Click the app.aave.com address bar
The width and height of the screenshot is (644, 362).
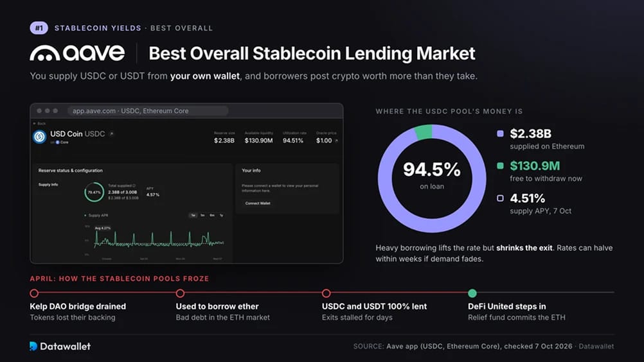click(x=148, y=110)
